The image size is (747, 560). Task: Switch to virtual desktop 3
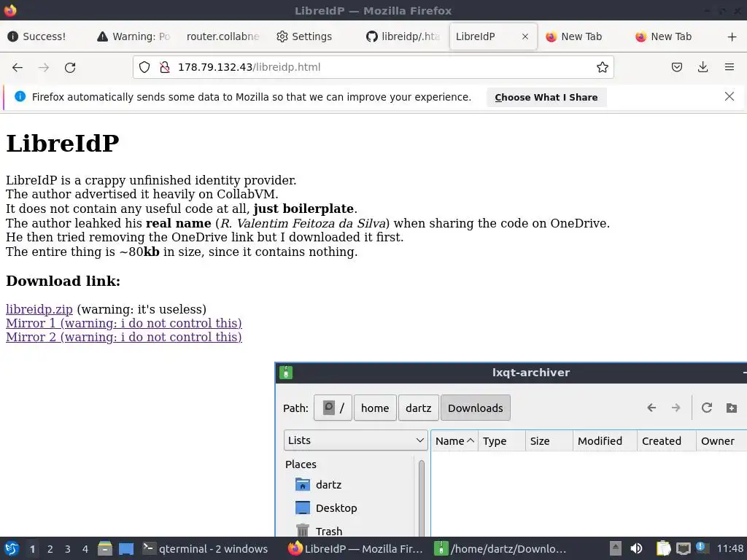pos(68,549)
